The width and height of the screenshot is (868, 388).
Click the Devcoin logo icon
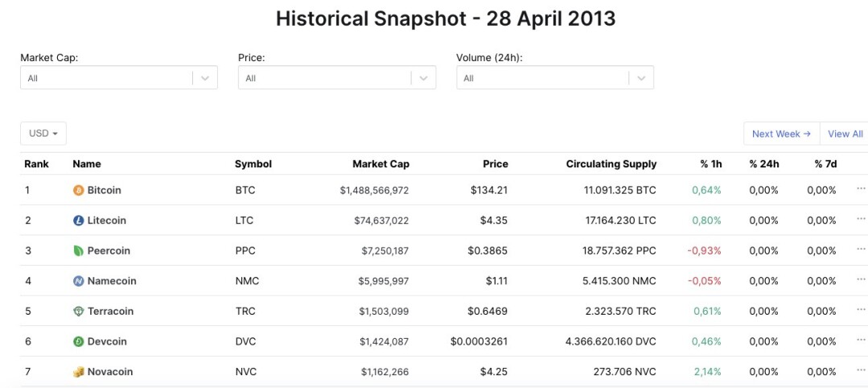tap(79, 341)
